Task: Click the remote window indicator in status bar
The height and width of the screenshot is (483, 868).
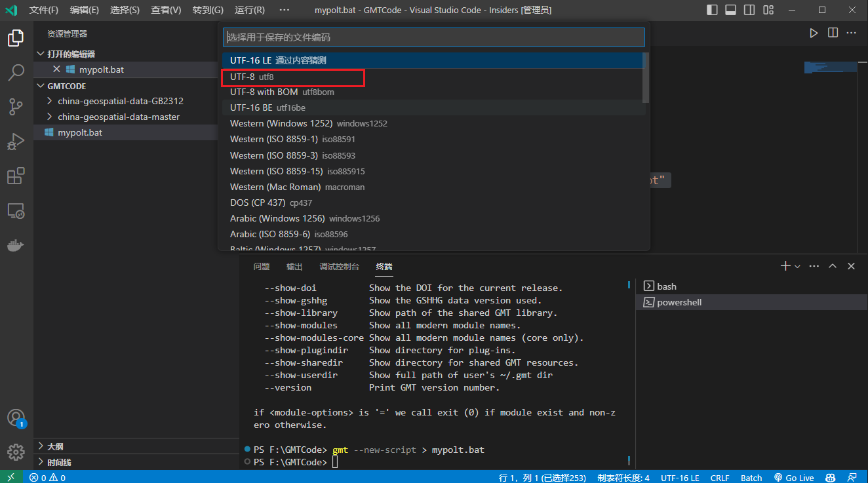Action: pos(11,477)
